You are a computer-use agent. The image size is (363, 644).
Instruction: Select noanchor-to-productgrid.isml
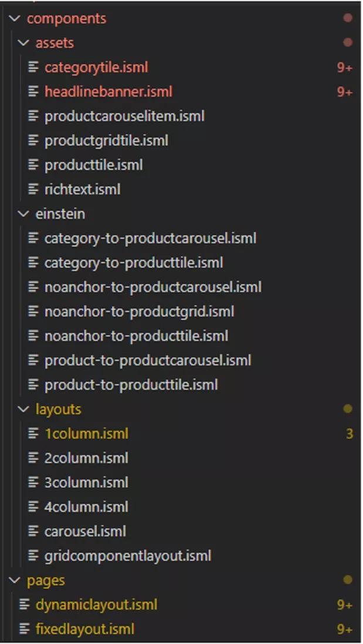click(x=140, y=312)
